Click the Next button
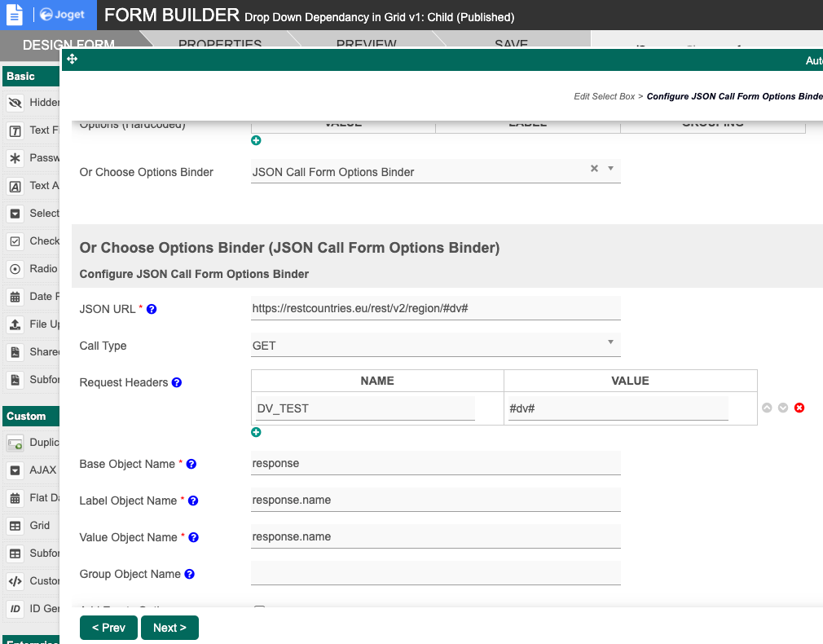Screen dimensions: 823x644 pos(169,628)
